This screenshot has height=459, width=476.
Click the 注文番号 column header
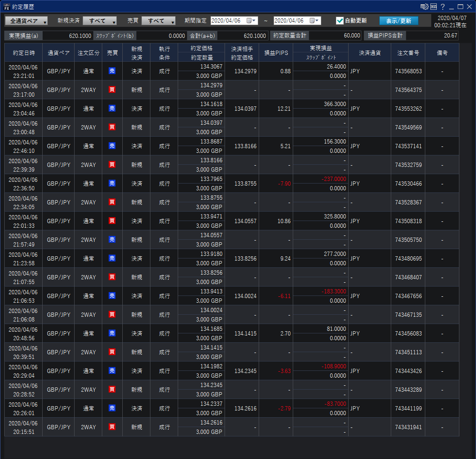pyautogui.click(x=408, y=53)
